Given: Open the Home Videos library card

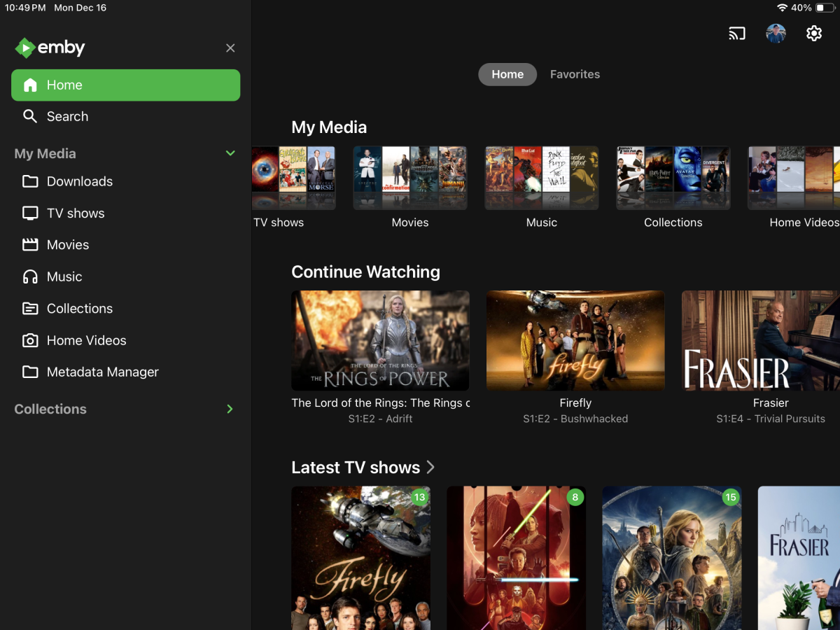Looking at the screenshot, I should (x=794, y=178).
